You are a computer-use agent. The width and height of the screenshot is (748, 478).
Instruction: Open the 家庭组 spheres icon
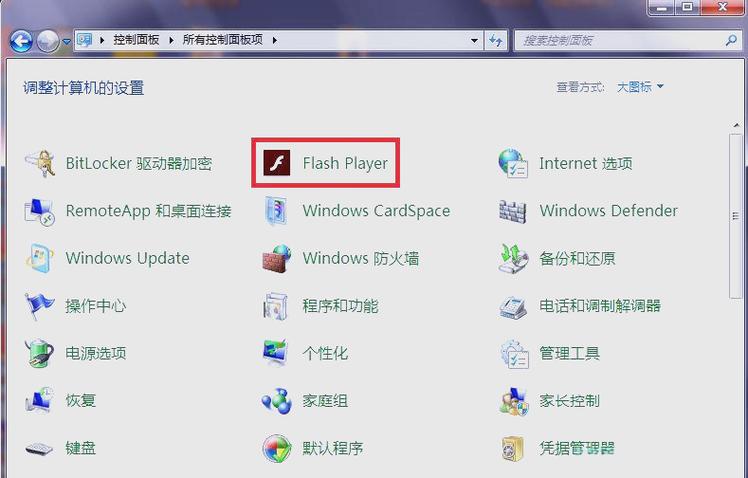(x=277, y=401)
